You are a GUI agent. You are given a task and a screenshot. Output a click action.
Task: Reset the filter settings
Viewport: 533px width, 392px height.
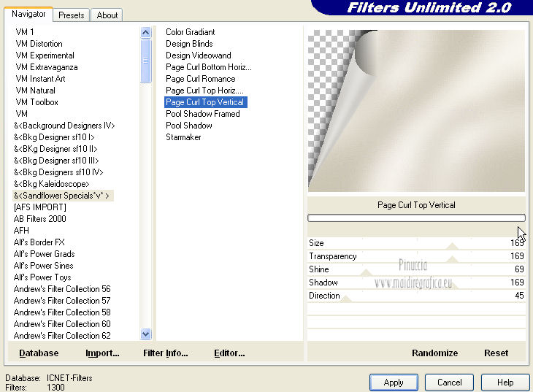496,353
